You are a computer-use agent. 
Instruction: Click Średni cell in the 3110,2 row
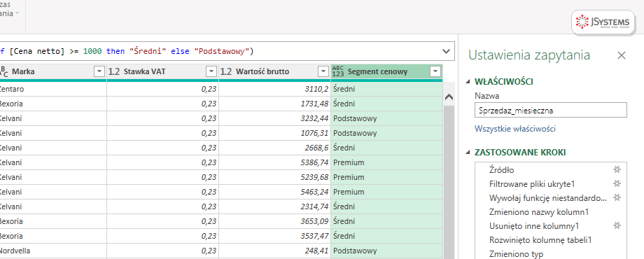386,89
